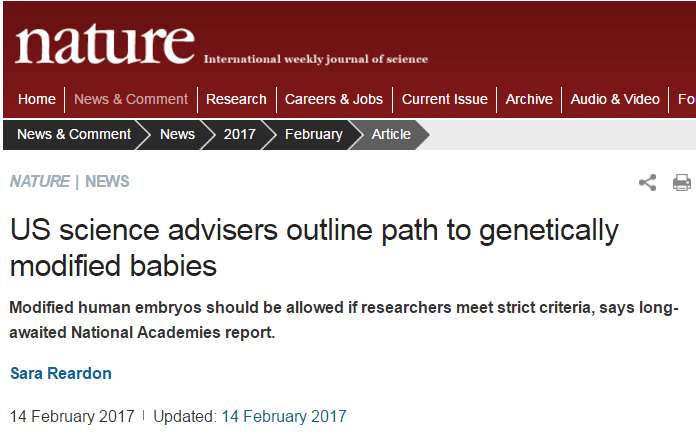
Task: Click the Article breadcrumb
Action: click(x=391, y=134)
